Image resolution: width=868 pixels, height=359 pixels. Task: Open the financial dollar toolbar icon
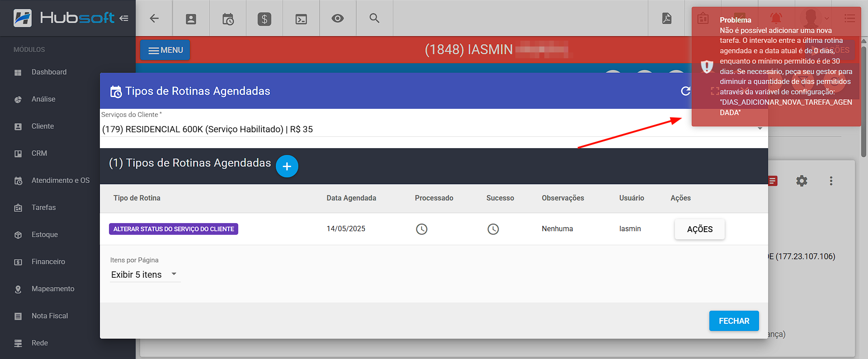(x=264, y=19)
